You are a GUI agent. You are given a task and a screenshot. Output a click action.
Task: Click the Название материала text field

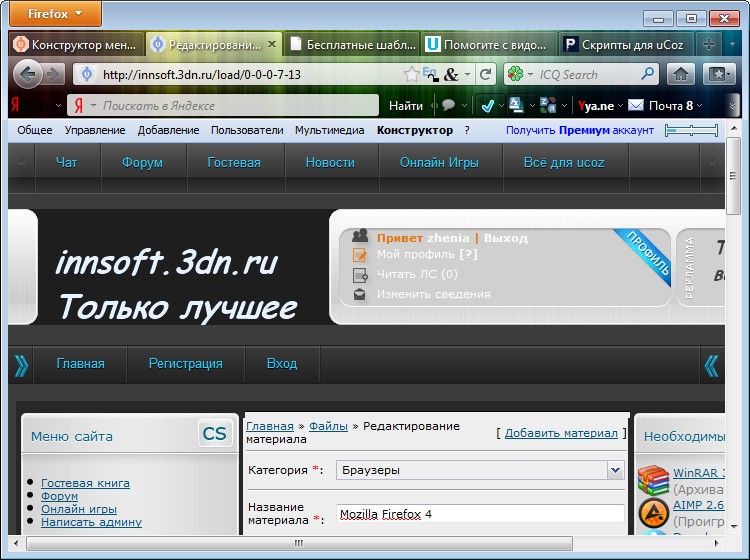[480, 514]
